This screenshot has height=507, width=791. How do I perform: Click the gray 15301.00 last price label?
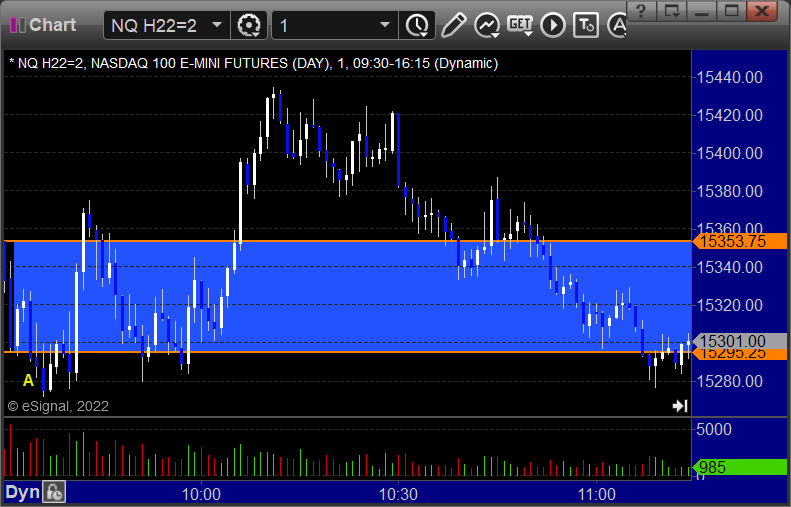(x=740, y=341)
